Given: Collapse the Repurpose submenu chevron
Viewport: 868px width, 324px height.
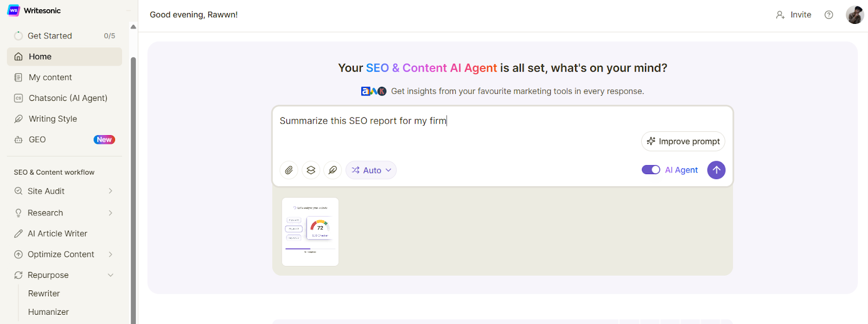Looking at the screenshot, I should (x=111, y=275).
